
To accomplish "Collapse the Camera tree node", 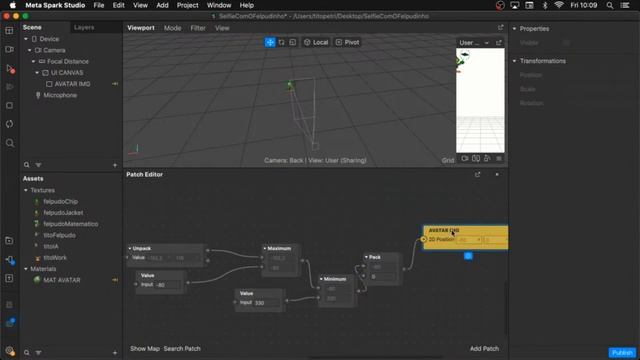I will click(29, 50).
